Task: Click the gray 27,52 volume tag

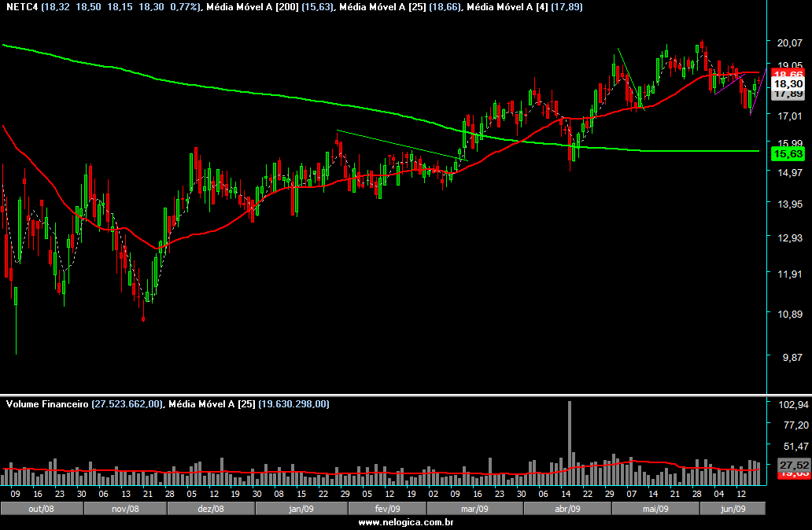Action: pyautogui.click(x=794, y=465)
